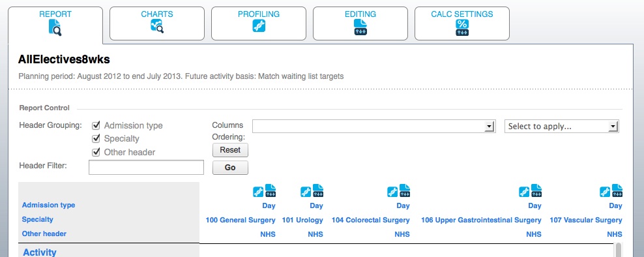Uncheck the Admission type checkbox
644x257 pixels.
click(96, 125)
